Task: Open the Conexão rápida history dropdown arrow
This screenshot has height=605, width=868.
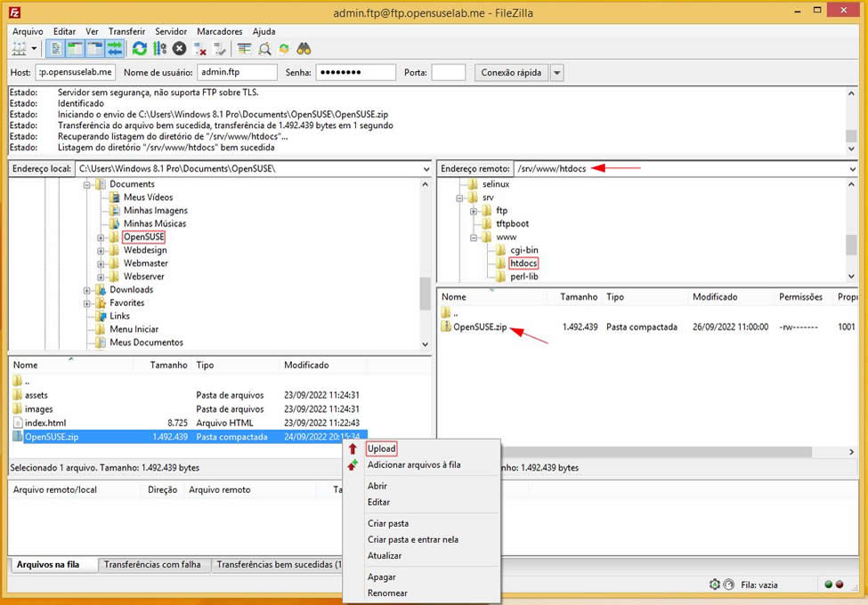Action: [557, 73]
